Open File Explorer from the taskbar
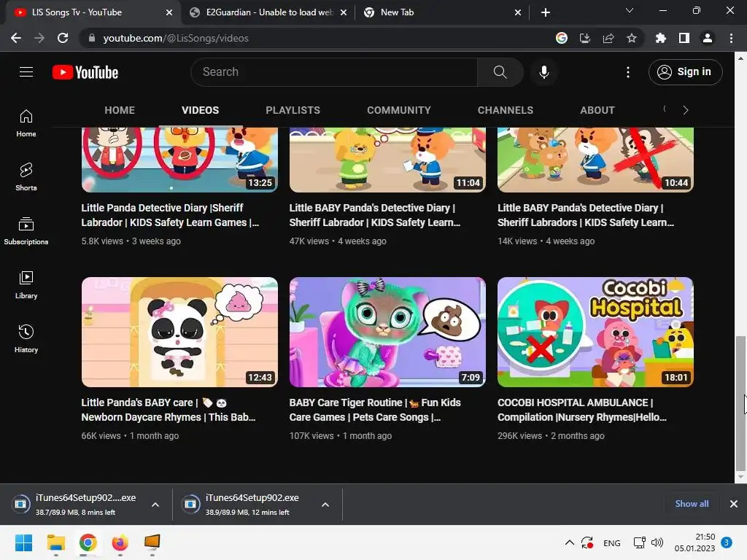 coord(55,542)
